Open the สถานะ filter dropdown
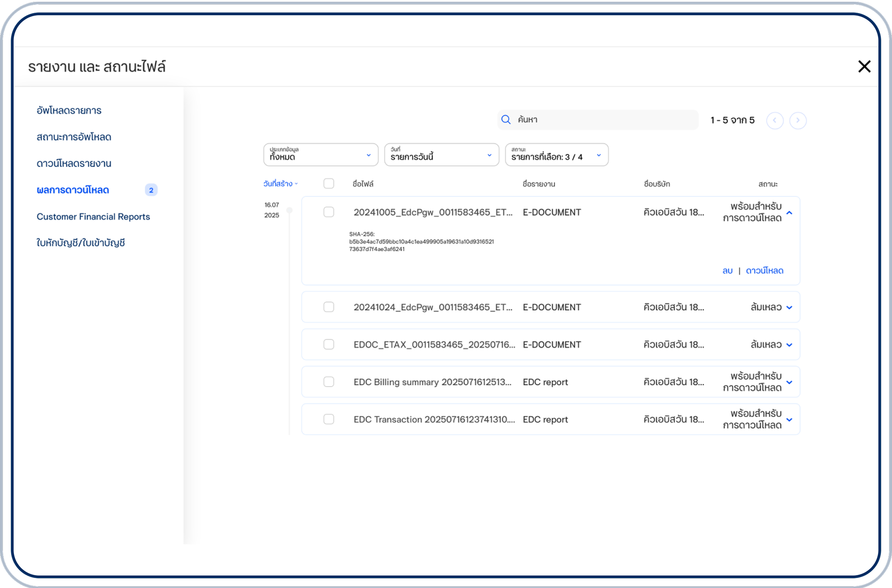This screenshot has width=892, height=588. coord(556,155)
